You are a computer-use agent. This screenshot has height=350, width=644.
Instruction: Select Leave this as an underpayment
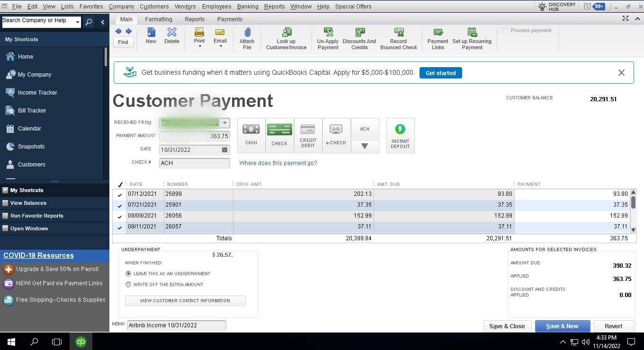point(128,274)
